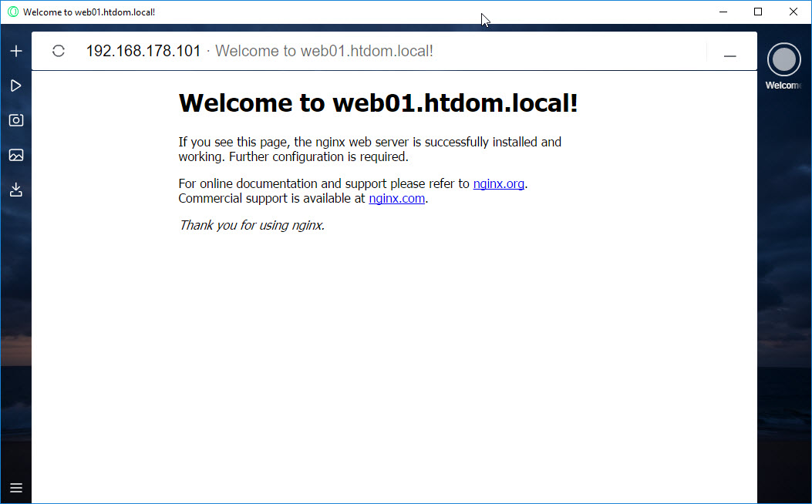Follow the nginx.org documentation link
The height and width of the screenshot is (504, 812).
tap(499, 183)
